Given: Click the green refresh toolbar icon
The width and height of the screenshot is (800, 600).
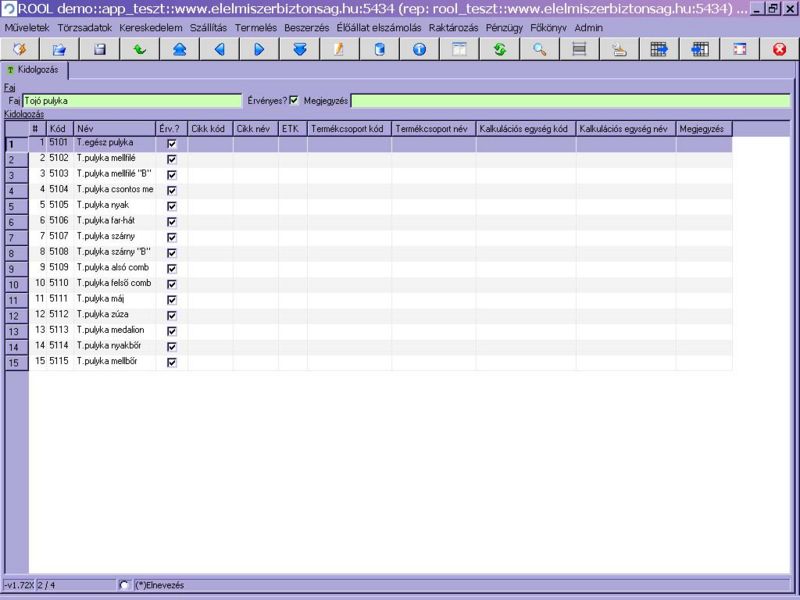Looking at the screenshot, I should pyautogui.click(x=499, y=49).
